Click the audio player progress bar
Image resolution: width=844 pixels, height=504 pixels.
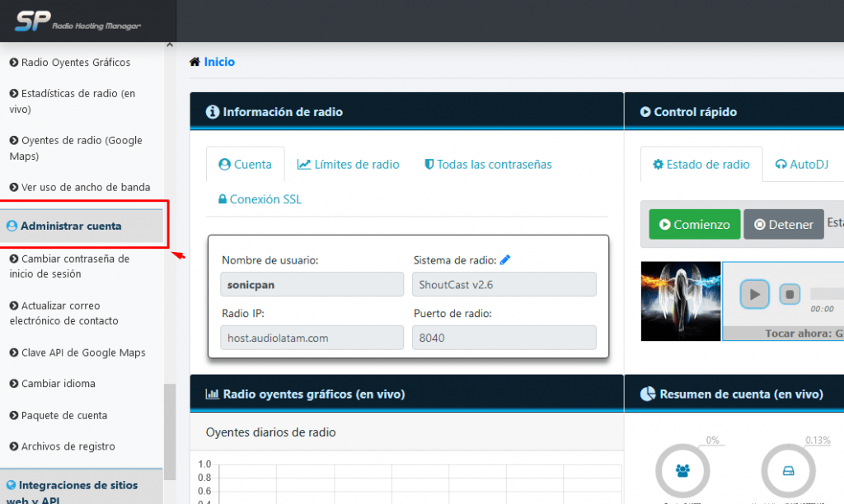pos(826,293)
